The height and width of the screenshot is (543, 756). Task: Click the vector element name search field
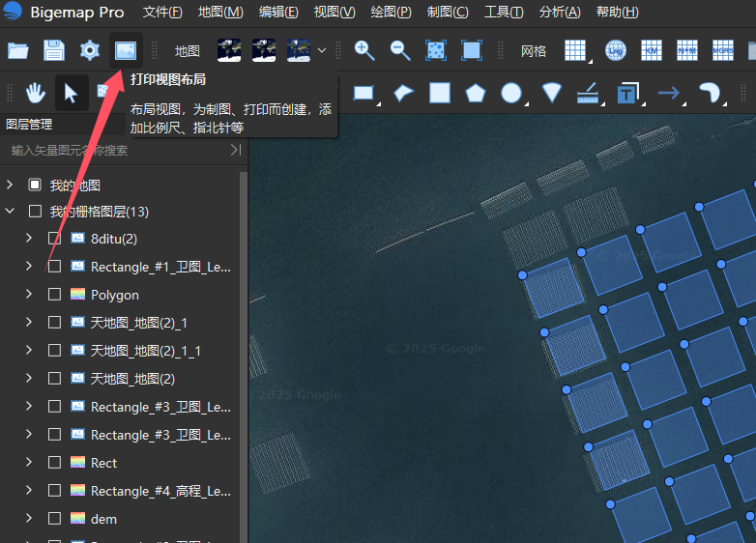click(x=118, y=151)
